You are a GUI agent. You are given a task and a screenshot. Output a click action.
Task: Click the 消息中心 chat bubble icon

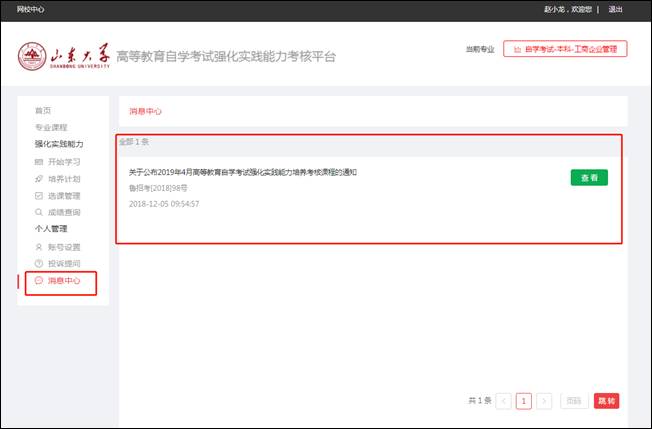click(x=39, y=280)
